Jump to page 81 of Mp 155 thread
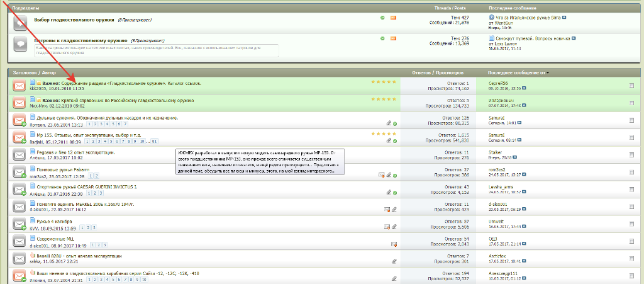 click(154, 141)
